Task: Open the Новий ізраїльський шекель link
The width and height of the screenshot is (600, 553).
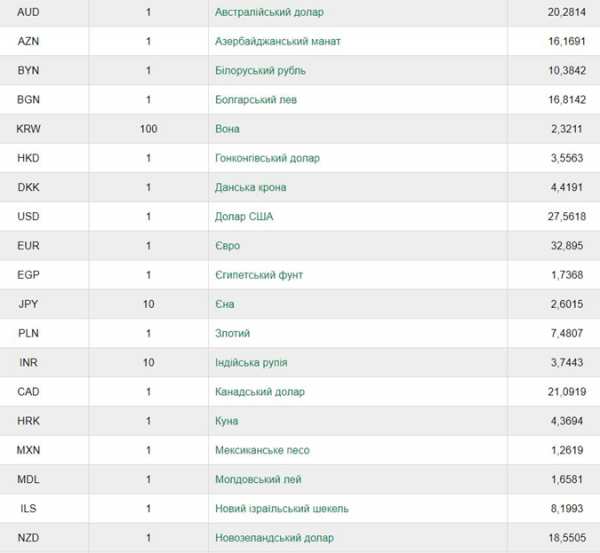Action: (282, 509)
